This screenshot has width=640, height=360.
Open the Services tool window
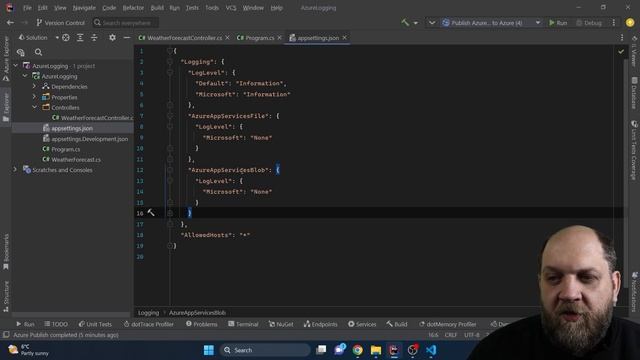(x=362, y=324)
